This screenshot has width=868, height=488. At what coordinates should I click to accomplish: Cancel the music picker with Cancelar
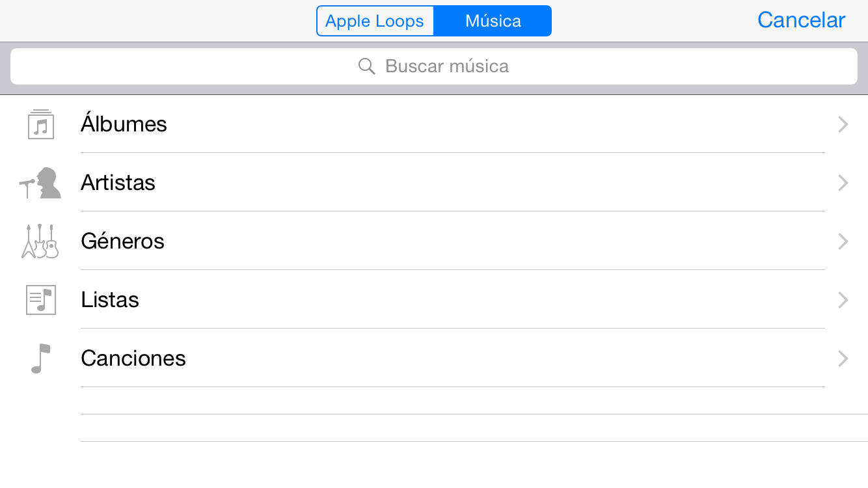[801, 20]
